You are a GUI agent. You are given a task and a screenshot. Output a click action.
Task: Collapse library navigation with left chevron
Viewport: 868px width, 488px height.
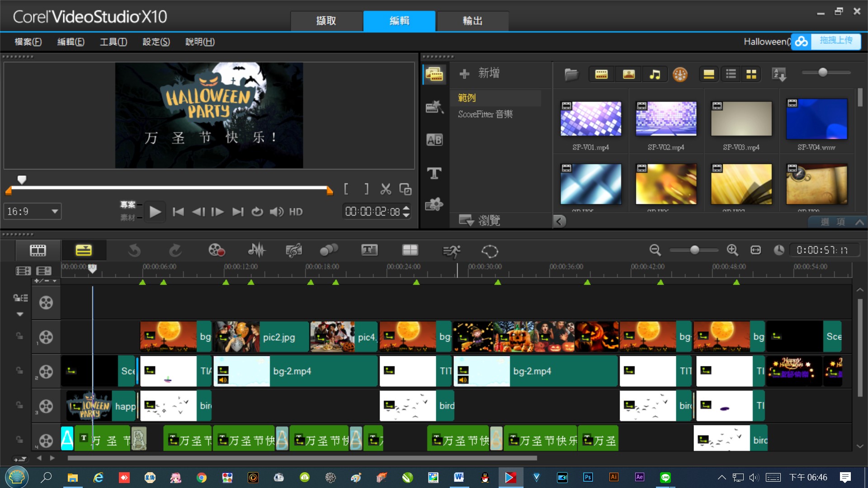tap(559, 221)
